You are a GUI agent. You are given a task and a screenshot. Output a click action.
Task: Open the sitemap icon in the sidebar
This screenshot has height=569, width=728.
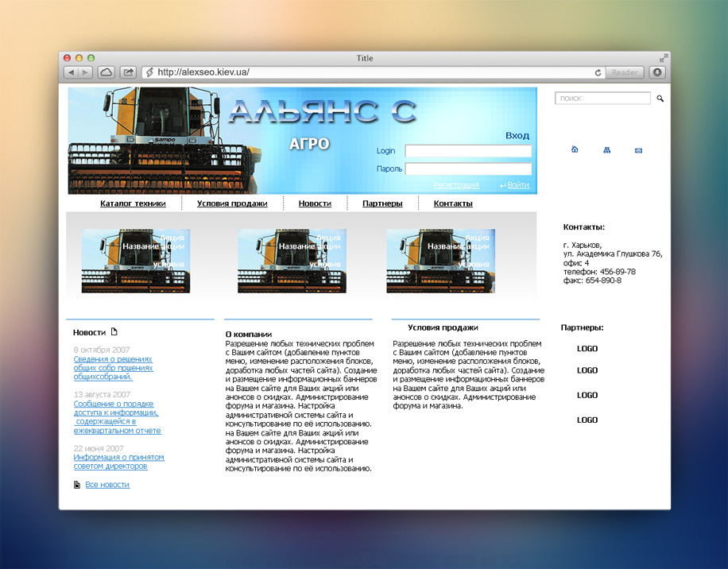(x=606, y=149)
